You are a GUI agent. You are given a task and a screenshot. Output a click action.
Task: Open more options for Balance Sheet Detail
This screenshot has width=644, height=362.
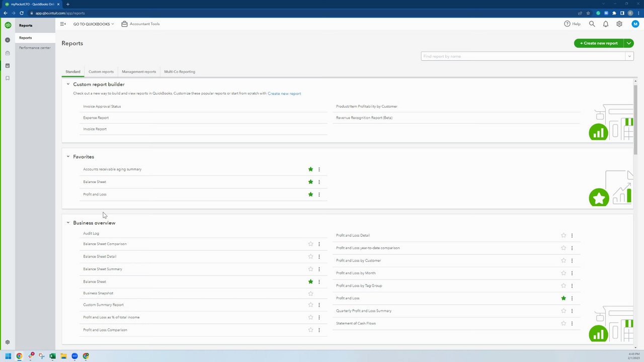pos(319,256)
